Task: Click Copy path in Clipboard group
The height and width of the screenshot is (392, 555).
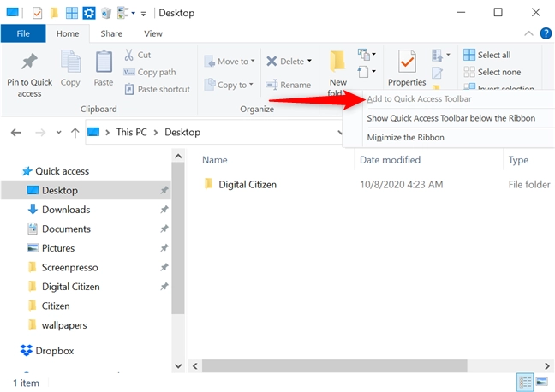Action: tap(149, 72)
